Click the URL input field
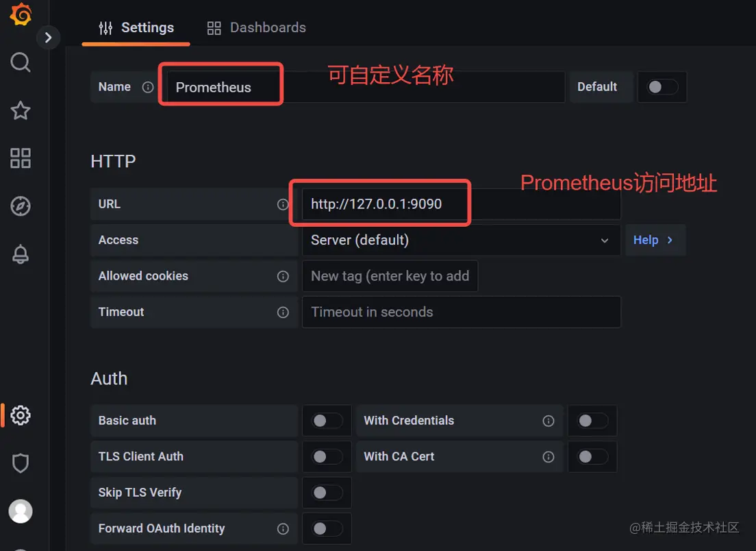756x551 pixels. point(461,204)
